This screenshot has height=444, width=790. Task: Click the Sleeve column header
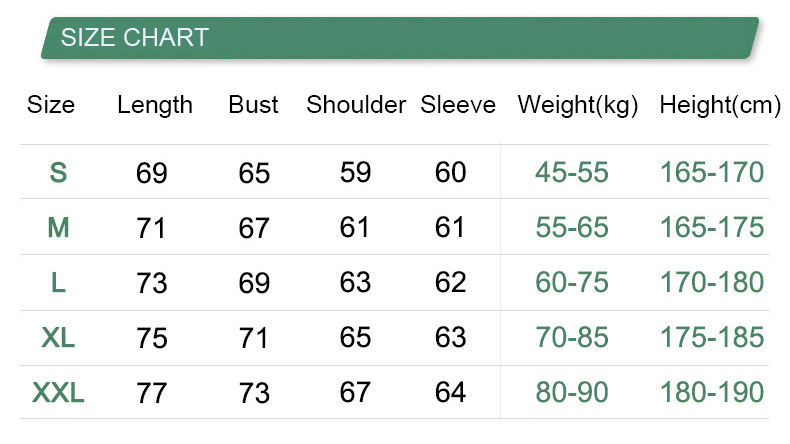tap(458, 105)
